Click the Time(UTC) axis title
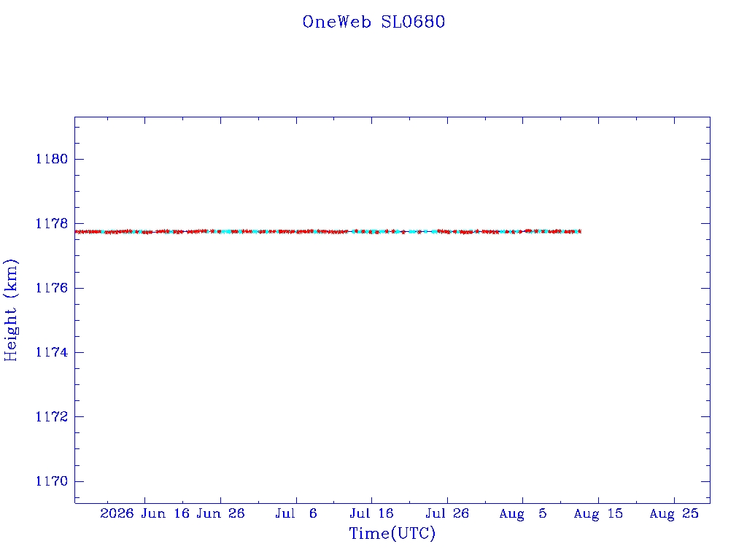 pos(392,533)
